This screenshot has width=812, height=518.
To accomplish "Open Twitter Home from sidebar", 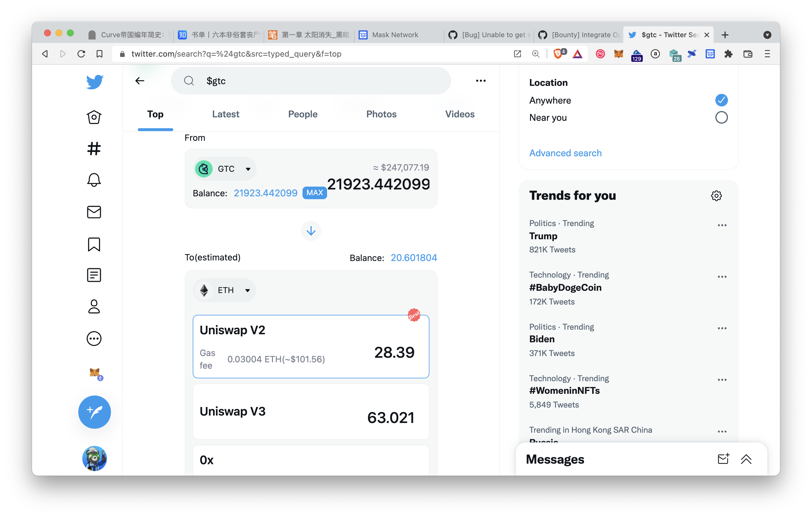I will 94,117.
